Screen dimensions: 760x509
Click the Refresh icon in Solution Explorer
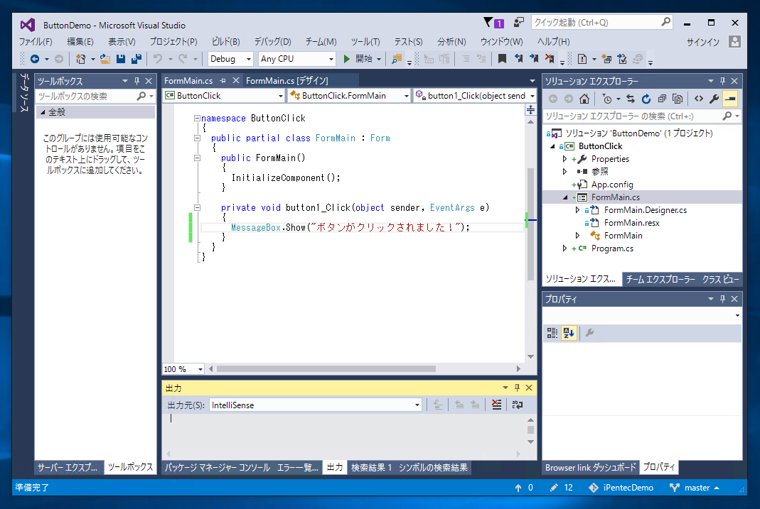pyautogui.click(x=646, y=99)
